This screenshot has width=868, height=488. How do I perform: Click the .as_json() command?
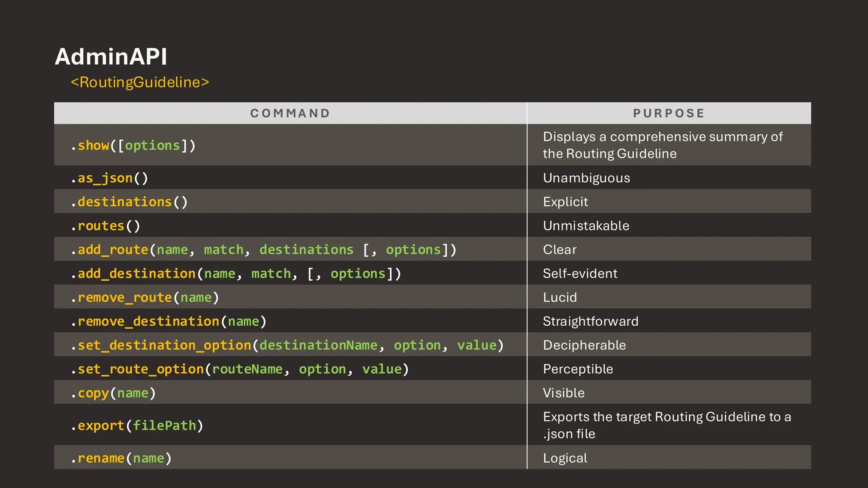click(109, 178)
